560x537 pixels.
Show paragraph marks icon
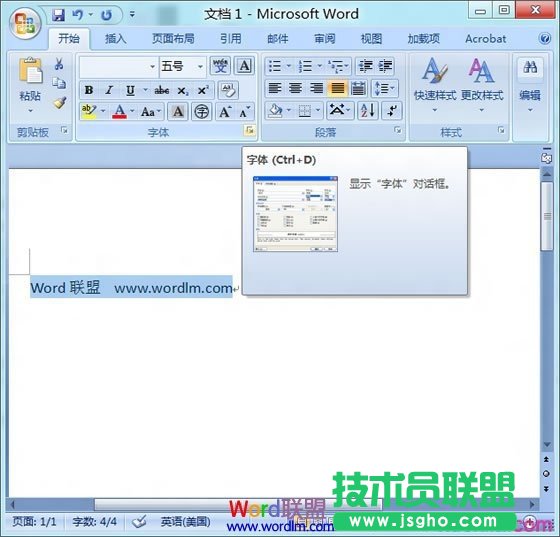tap(392, 110)
